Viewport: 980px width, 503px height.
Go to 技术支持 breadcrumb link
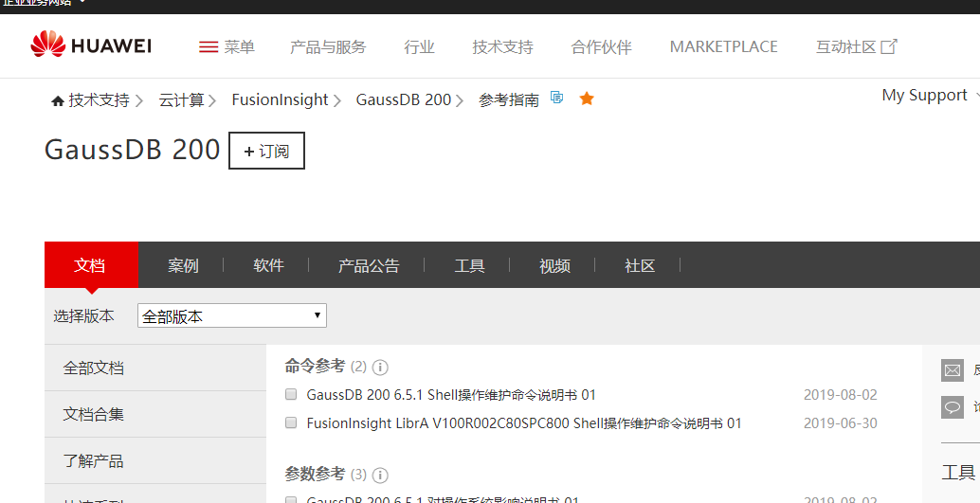99,100
